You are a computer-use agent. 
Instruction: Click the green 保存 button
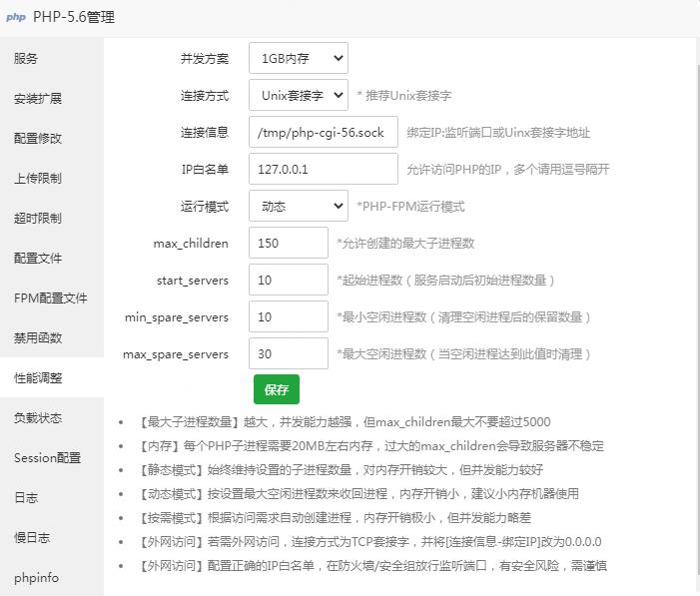click(x=277, y=389)
